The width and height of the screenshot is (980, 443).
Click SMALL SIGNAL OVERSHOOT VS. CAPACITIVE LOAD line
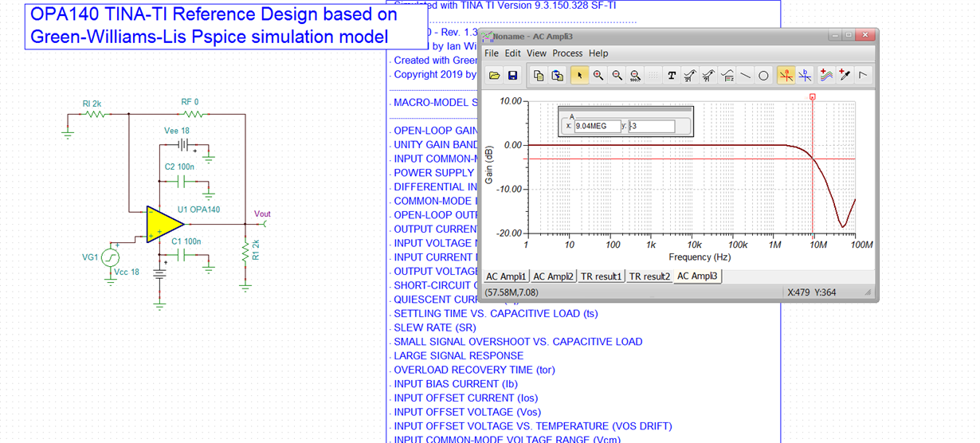pos(517,342)
